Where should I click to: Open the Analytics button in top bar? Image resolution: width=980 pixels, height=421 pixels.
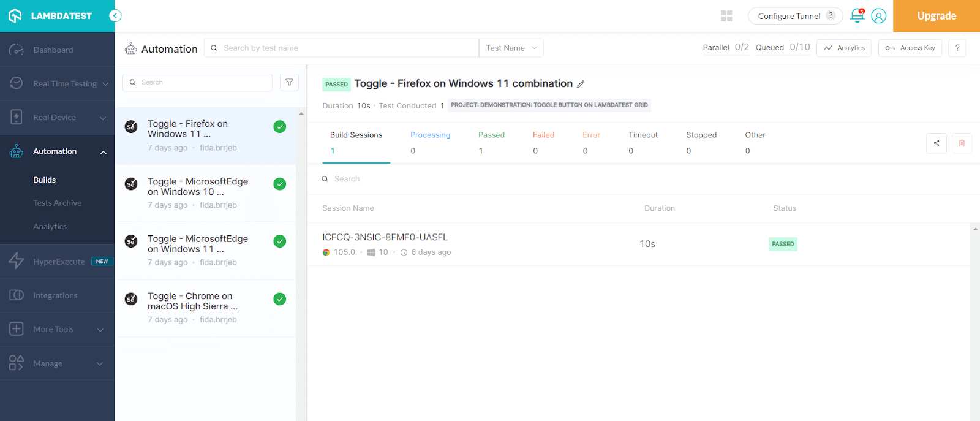[x=844, y=48]
